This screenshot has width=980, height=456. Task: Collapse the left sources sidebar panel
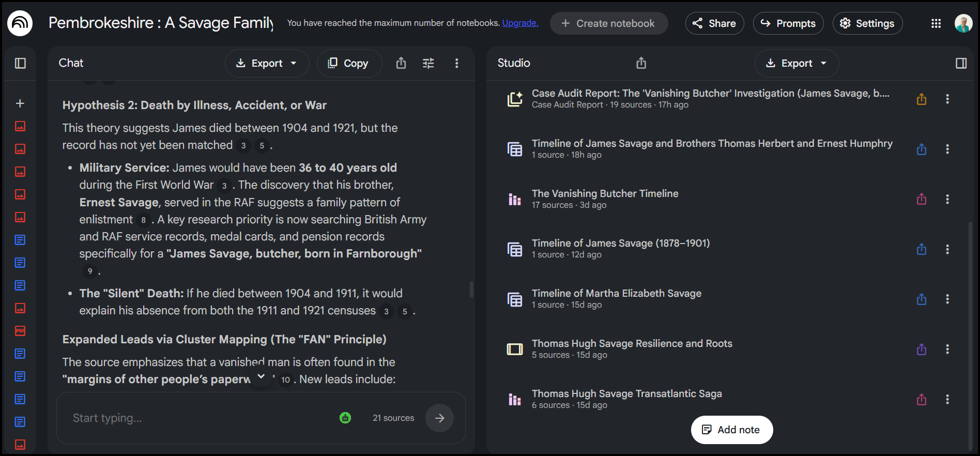[x=20, y=63]
